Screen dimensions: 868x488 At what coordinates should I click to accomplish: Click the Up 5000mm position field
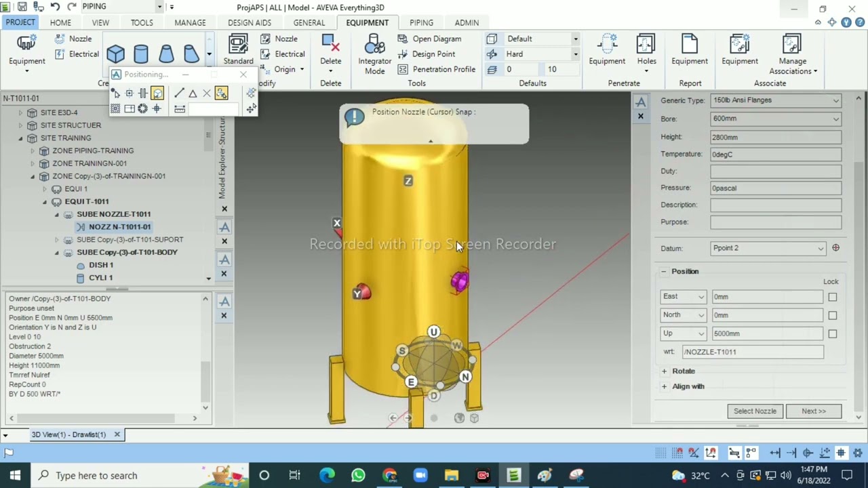[x=767, y=333]
